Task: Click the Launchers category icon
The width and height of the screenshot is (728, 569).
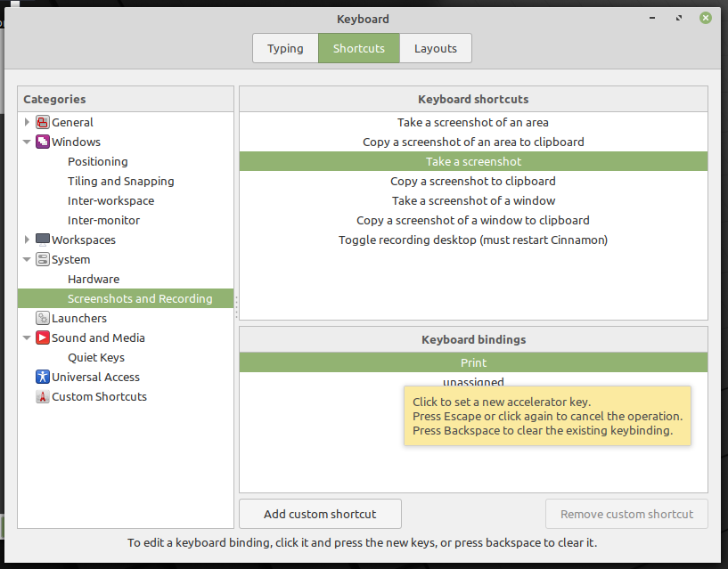Action: coord(43,319)
